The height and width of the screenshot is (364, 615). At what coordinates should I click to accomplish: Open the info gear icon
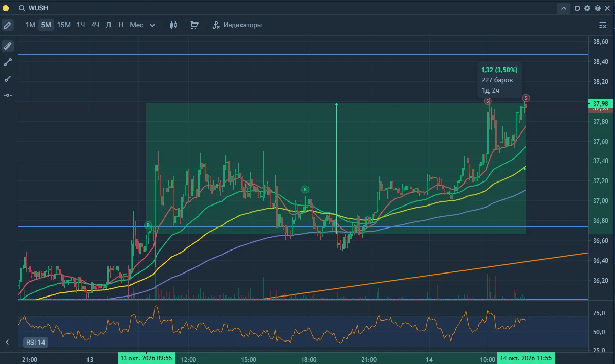click(x=598, y=8)
